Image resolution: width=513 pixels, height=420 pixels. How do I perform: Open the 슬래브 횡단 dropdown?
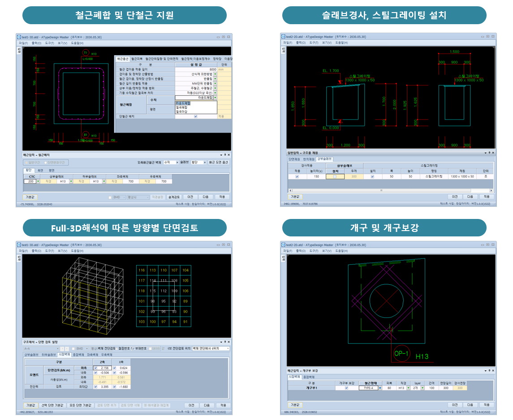coord(205,163)
